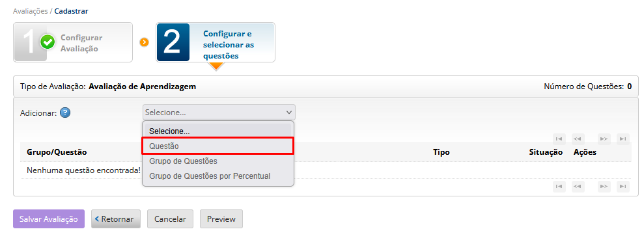The height and width of the screenshot is (240, 644).
Task: Choose Grupo de Questões option
Action: point(218,161)
